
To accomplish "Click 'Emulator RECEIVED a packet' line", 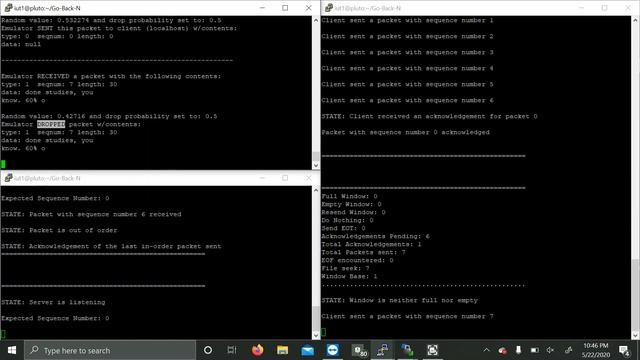I will pyautogui.click(x=111, y=76).
